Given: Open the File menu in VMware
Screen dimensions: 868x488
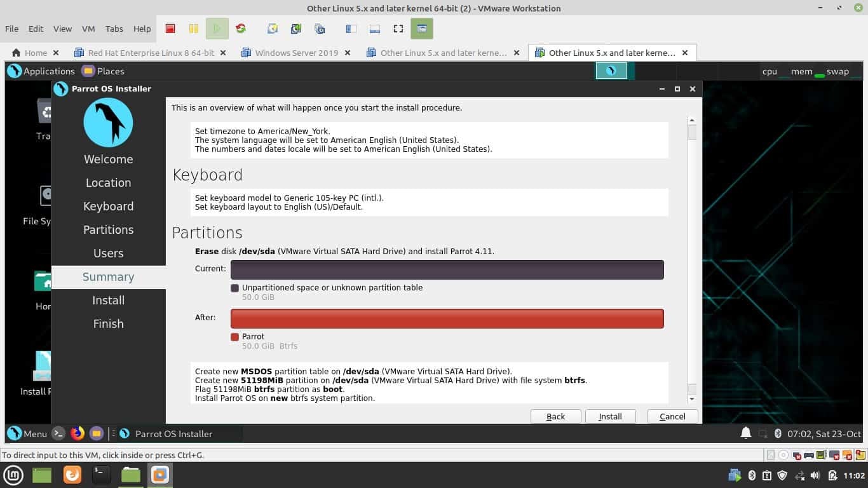Looking at the screenshot, I should click(x=11, y=29).
